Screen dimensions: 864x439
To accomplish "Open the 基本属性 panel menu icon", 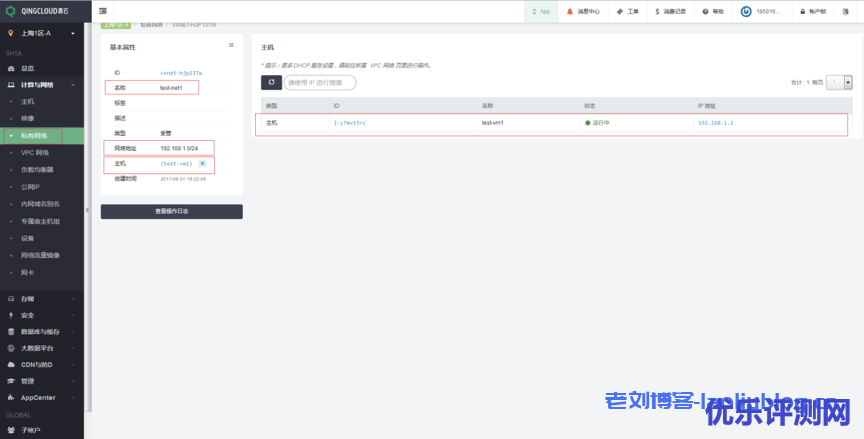I will pyautogui.click(x=231, y=46).
